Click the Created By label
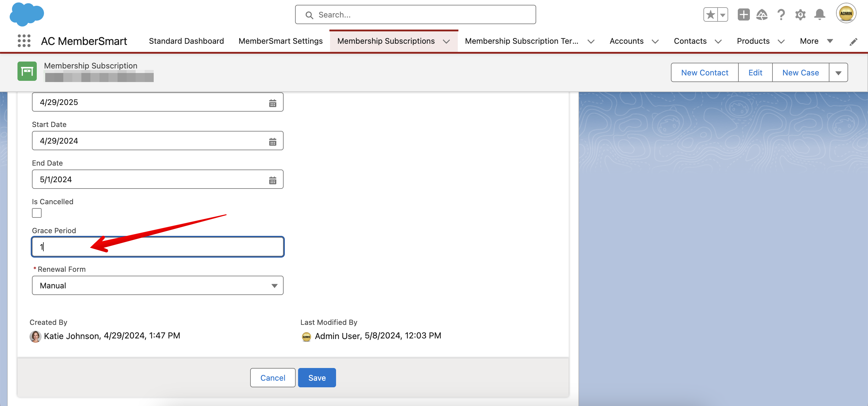 click(x=48, y=322)
